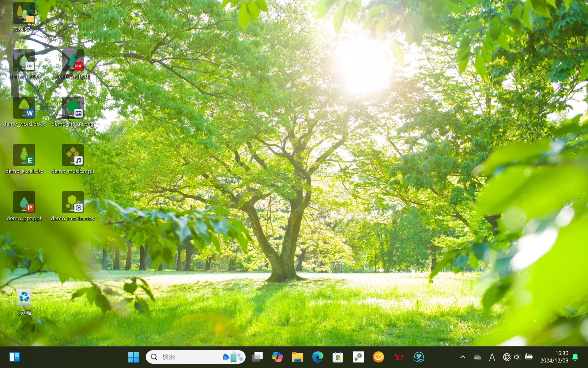588x368 pixels.
Task: Open Task View from the taskbar
Action: 257,357
